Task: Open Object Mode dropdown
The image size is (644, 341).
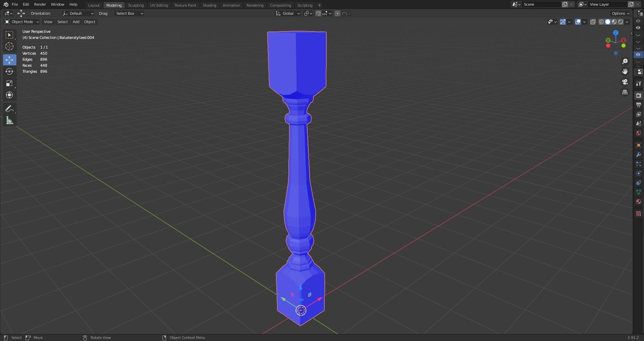Action: 22,22
